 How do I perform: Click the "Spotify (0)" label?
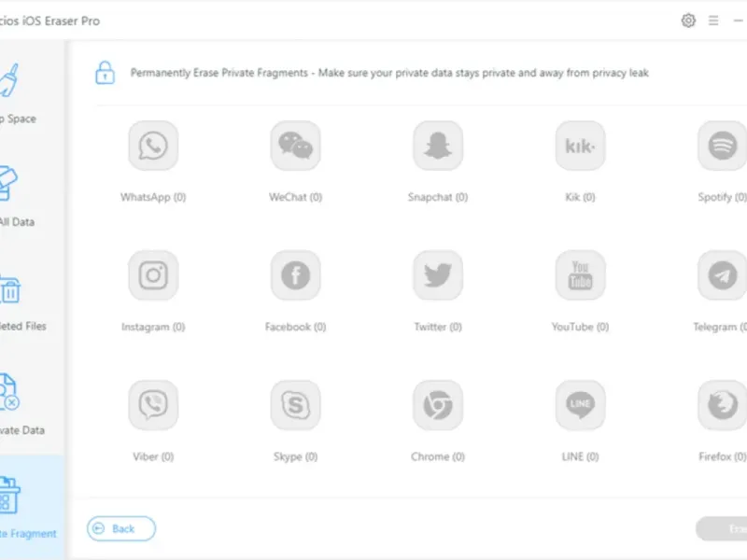tap(722, 197)
